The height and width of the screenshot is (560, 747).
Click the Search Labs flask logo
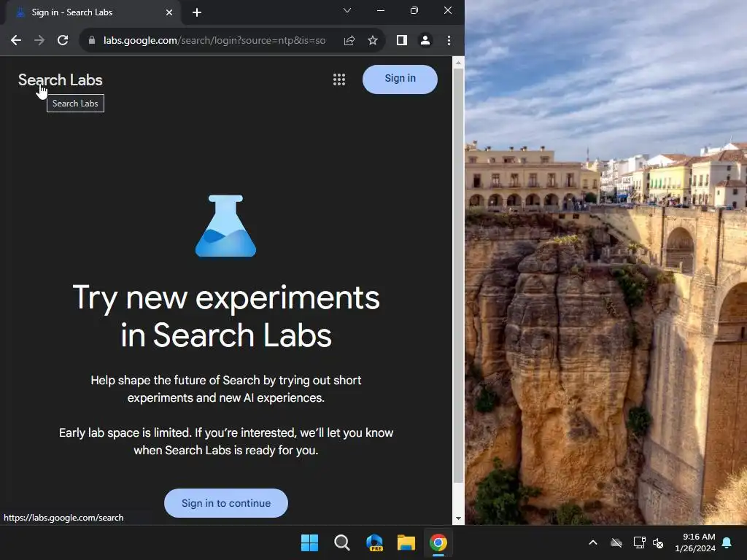tap(226, 226)
